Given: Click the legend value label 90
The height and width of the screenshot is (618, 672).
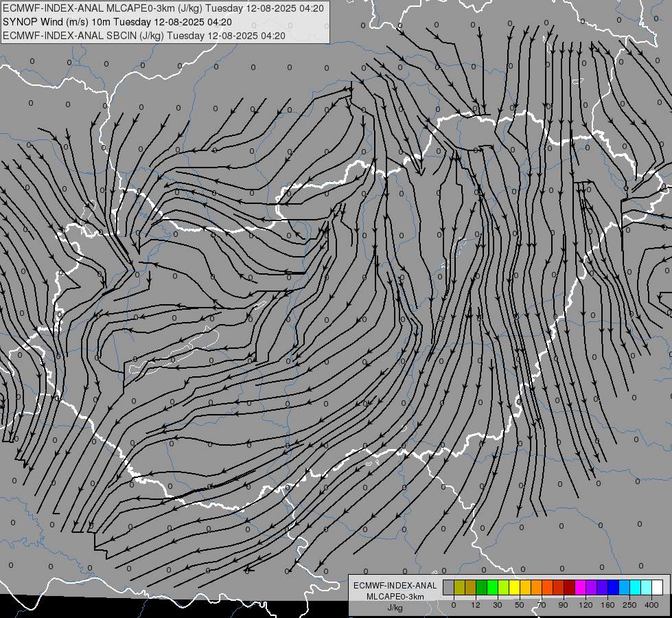Looking at the screenshot, I should [x=563, y=605].
